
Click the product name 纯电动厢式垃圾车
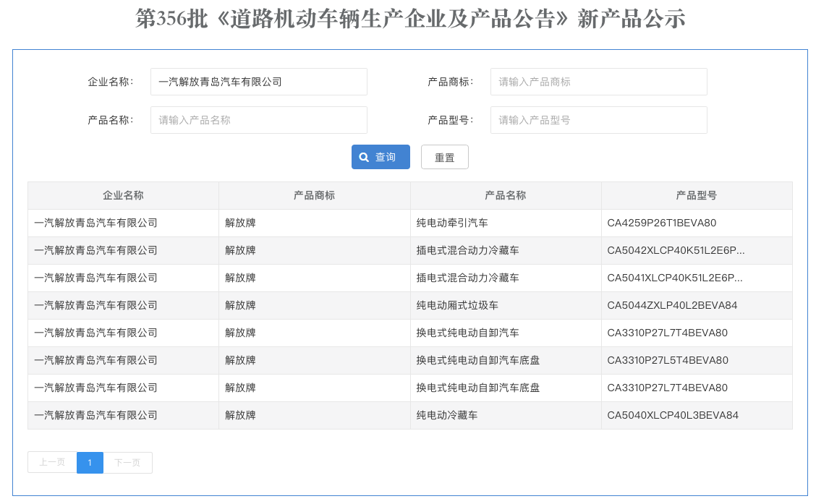click(457, 306)
